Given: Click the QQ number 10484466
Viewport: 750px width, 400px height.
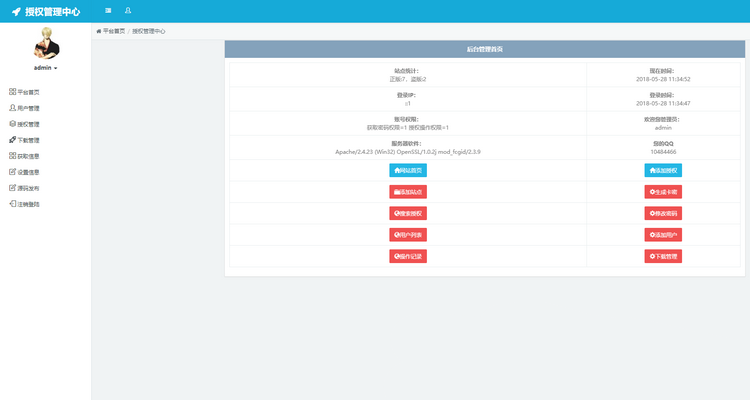Looking at the screenshot, I should tap(663, 152).
